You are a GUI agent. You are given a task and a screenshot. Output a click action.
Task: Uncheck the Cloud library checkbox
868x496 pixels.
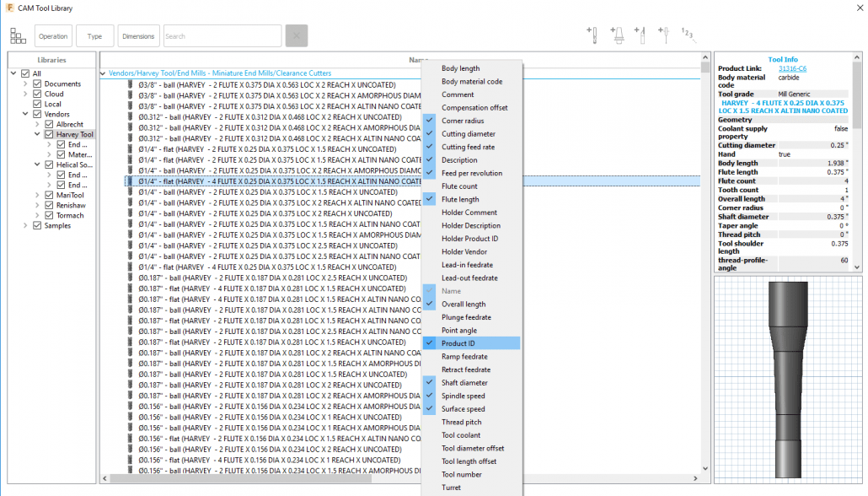pyautogui.click(x=37, y=94)
